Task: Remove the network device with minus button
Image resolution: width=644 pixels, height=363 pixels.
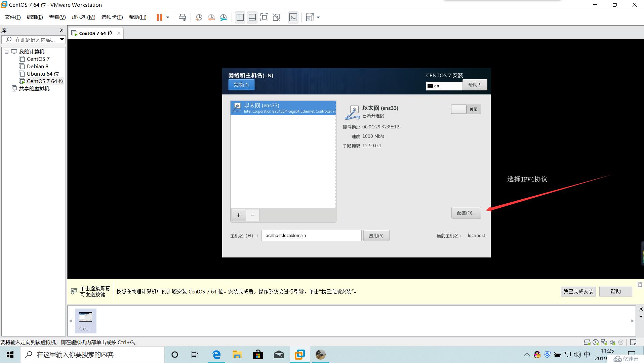Action: pos(253,215)
